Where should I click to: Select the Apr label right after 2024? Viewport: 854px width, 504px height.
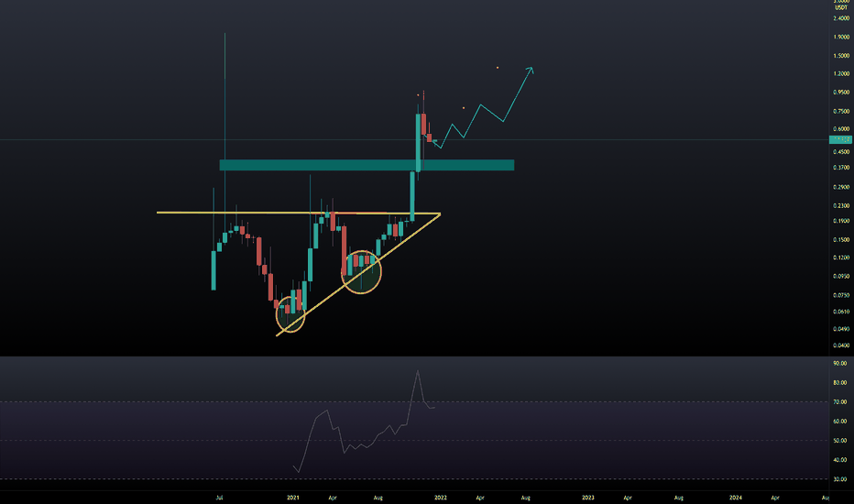click(775, 498)
